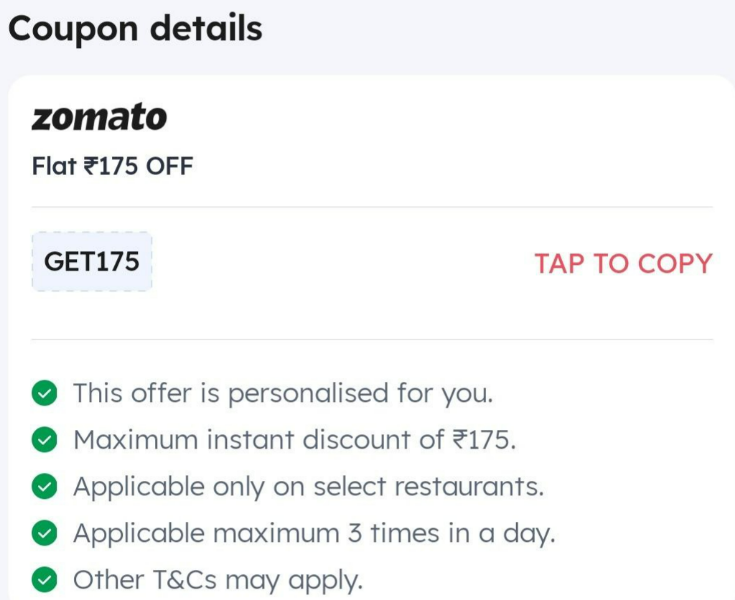Tap TAP TO COPY to copy the code
735x600 pixels.
(x=623, y=263)
